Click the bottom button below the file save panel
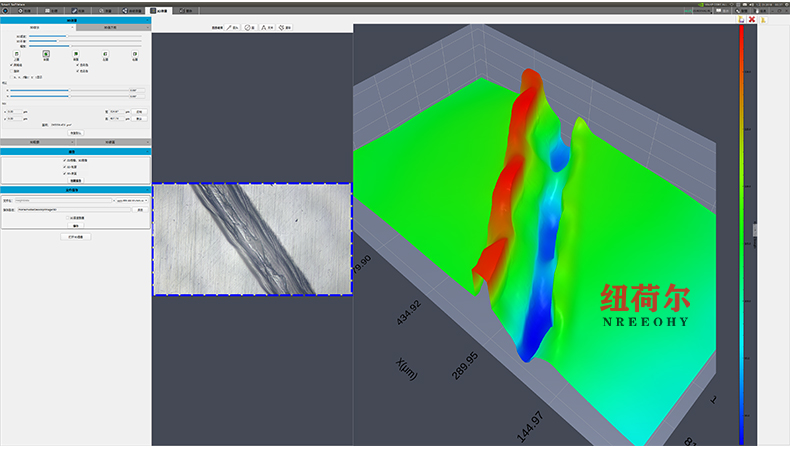The width and height of the screenshot is (790, 451). click(x=76, y=237)
